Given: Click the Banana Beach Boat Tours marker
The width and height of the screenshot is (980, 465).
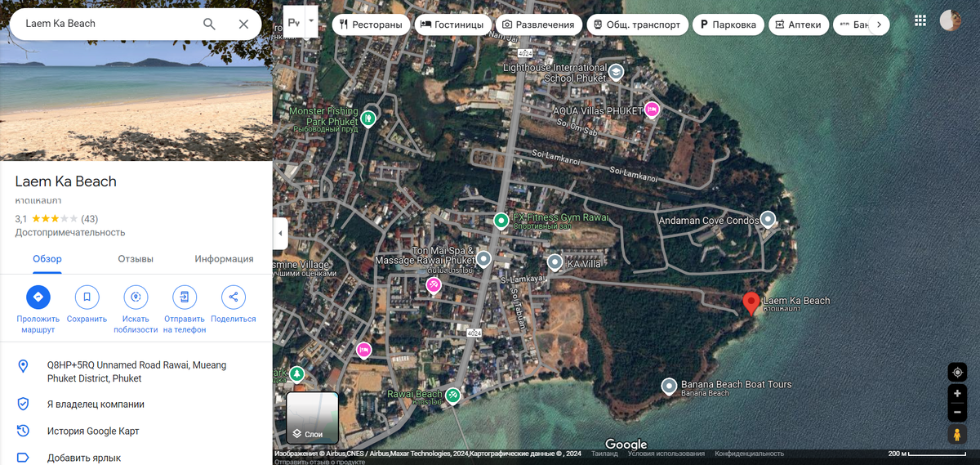Looking at the screenshot, I should tap(669, 385).
